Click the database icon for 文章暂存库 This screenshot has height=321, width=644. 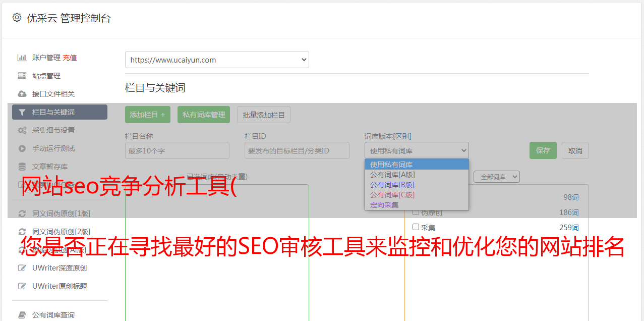tap(22, 167)
